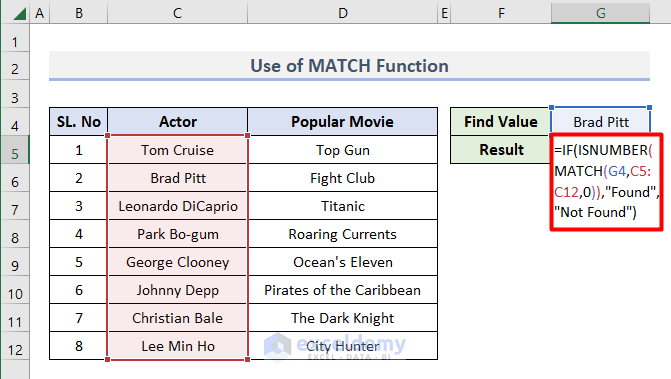This screenshot has width=671, height=379.
Task: Click The Dark Knight cell
Action: pos(342,318)
